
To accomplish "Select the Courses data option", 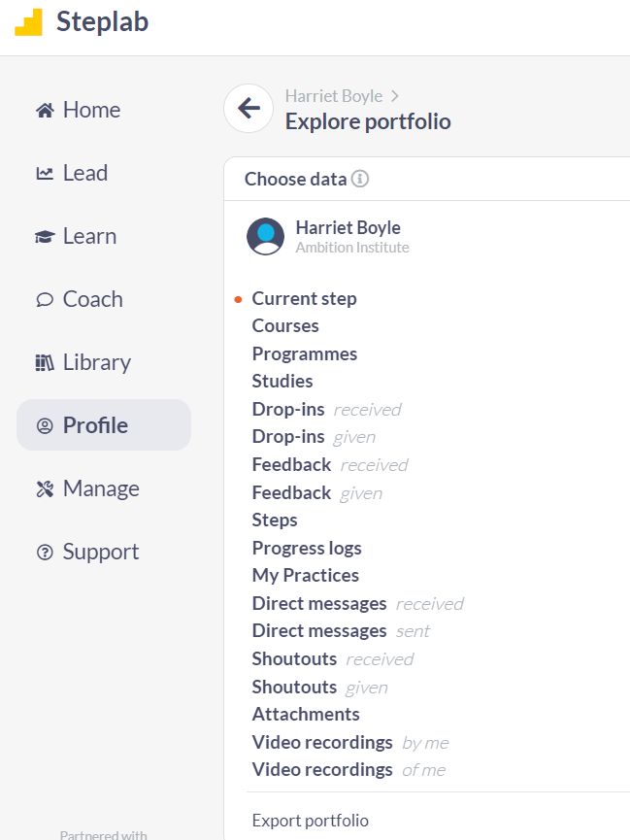I will click(x=285, y=325).
